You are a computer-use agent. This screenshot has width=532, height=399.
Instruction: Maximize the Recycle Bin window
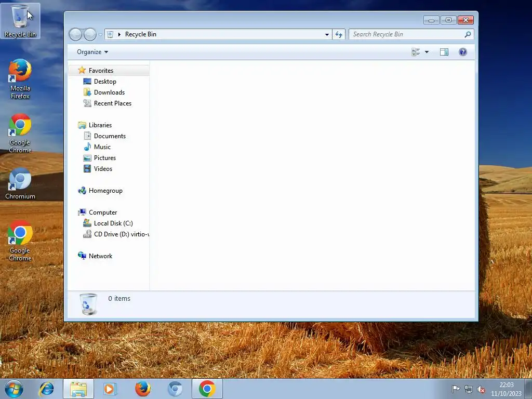[x=448, y=20]
